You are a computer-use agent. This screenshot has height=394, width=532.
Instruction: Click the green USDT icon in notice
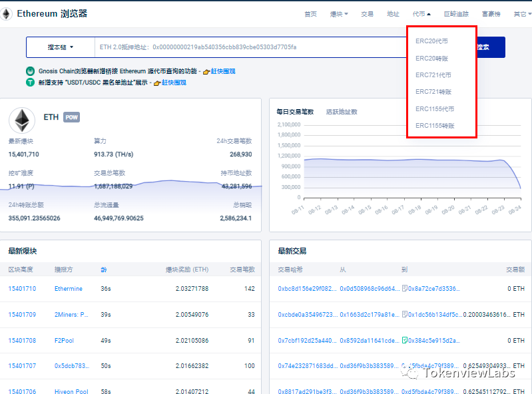point(30,83)
